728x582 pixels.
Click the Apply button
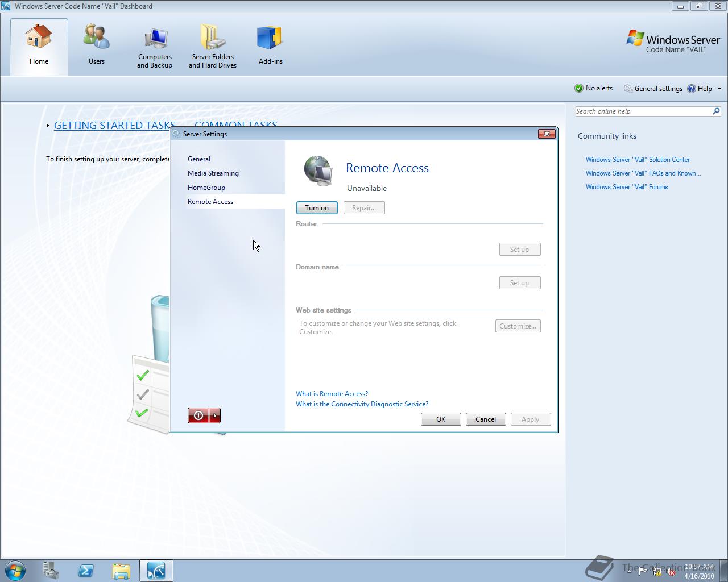531,419
